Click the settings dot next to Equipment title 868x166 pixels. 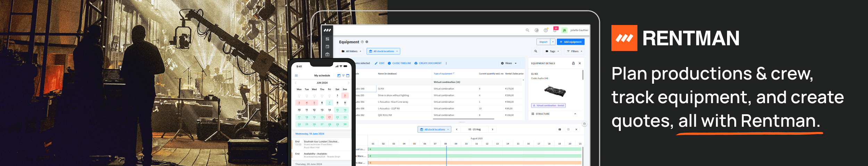tap(367, 42)
